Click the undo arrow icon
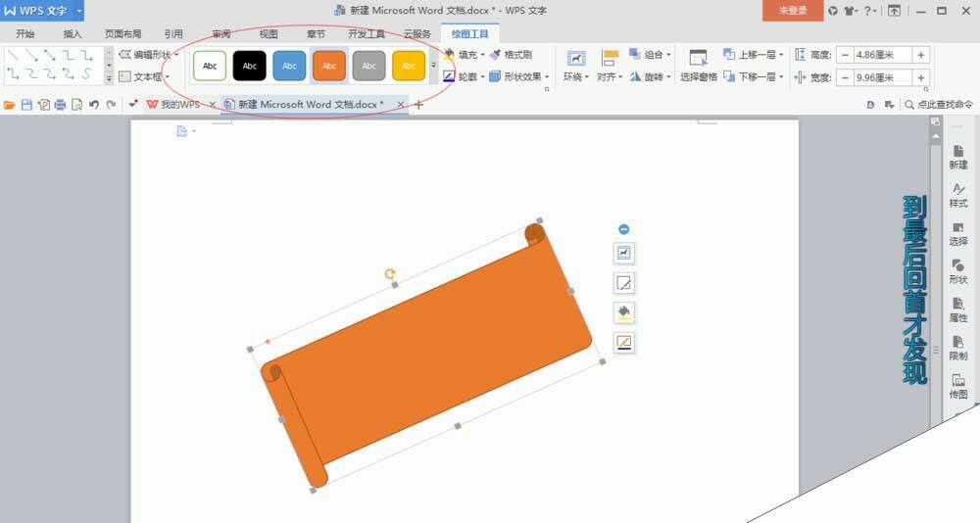The width and height of the screenshot is (980, 523). pos(94,105)
